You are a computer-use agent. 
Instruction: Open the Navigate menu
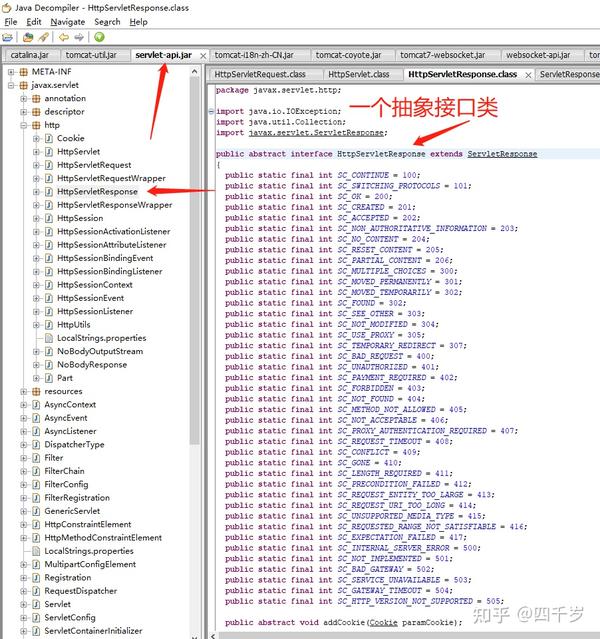tap(68, 22)
